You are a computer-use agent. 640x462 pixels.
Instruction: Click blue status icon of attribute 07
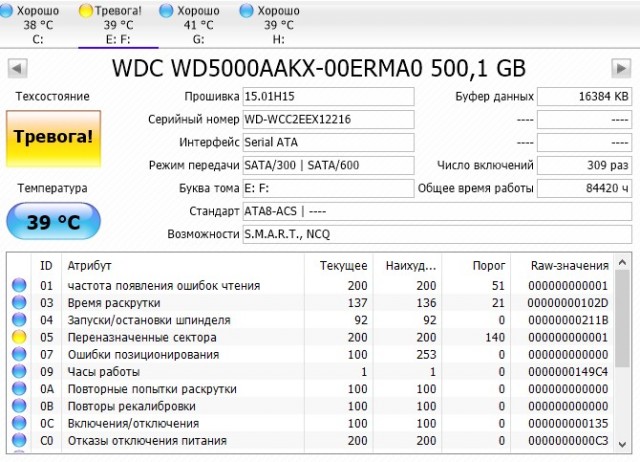19,354
